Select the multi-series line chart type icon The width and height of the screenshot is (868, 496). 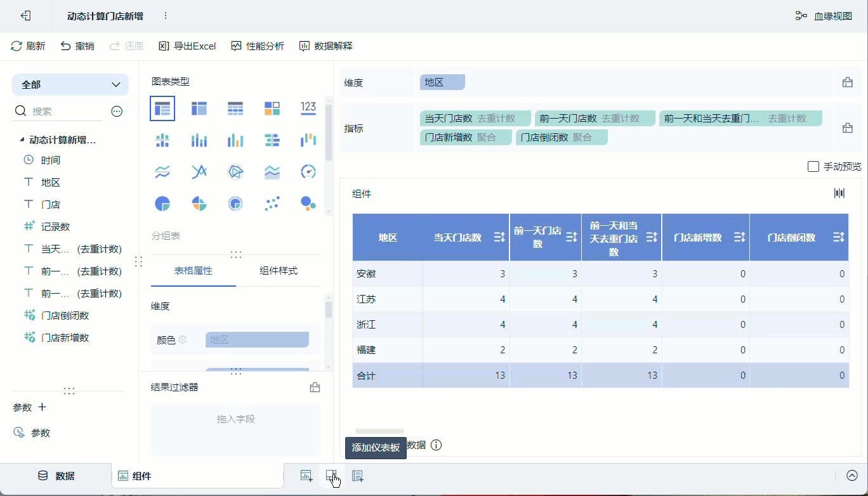pos(199,172)
